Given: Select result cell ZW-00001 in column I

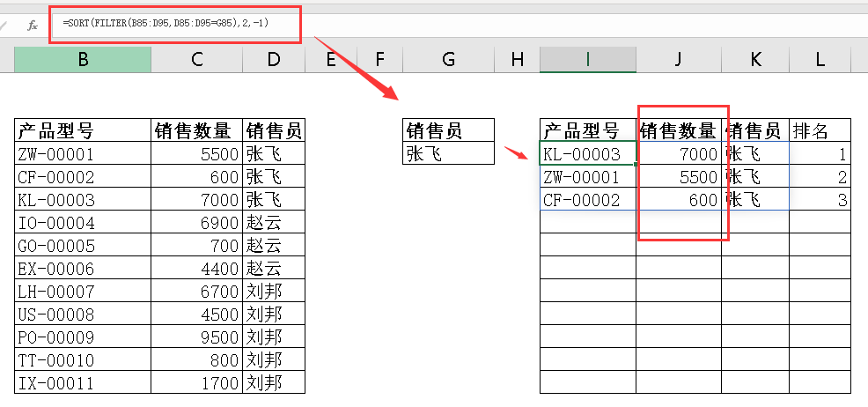Looking at the screenshot, I should 588,176.
